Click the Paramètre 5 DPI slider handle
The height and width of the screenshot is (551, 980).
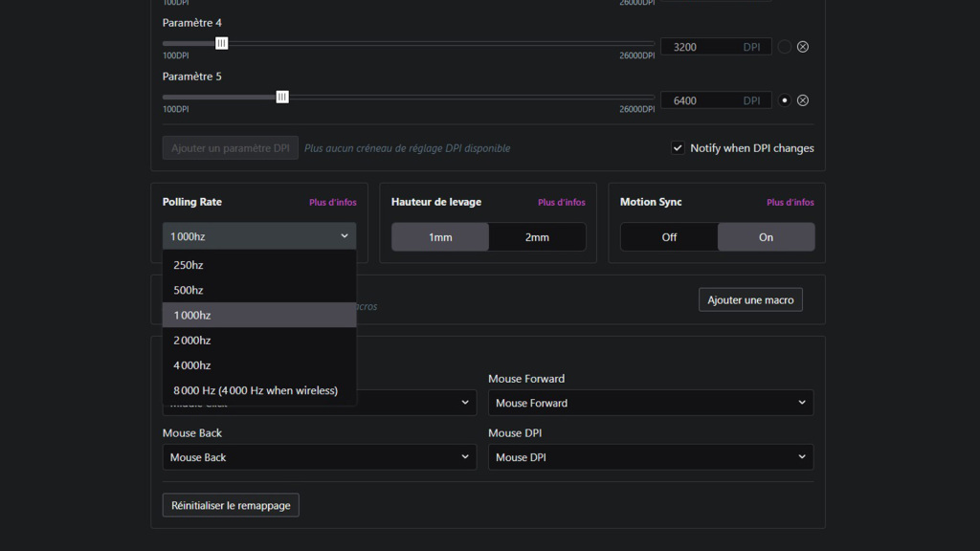[x=282, y=97]
